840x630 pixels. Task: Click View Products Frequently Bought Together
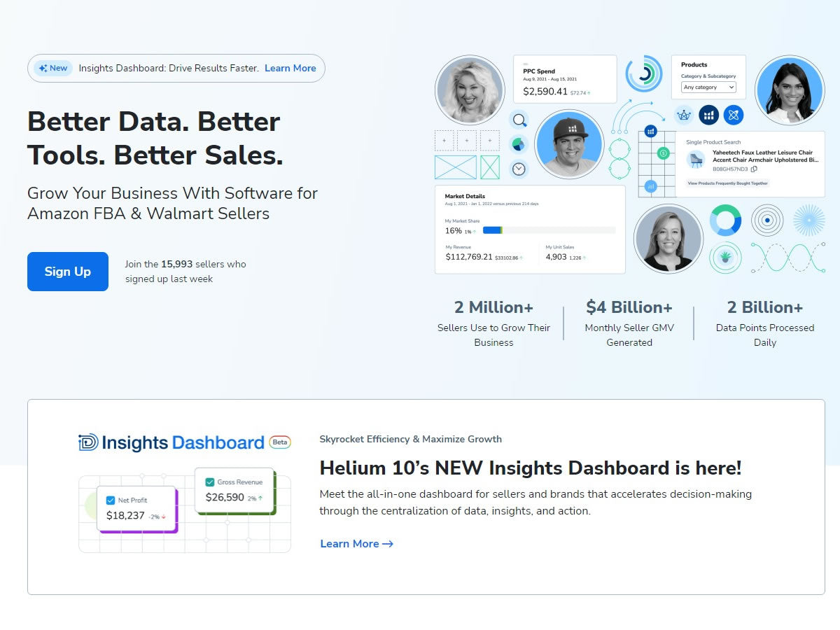pyautogui.click(x=727, y=183)
